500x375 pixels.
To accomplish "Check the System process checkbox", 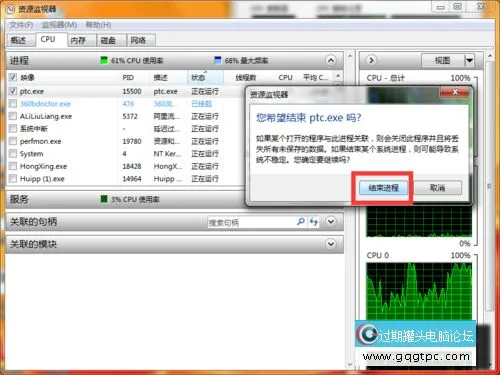I will pyautogui.click(x=13, y=153).
